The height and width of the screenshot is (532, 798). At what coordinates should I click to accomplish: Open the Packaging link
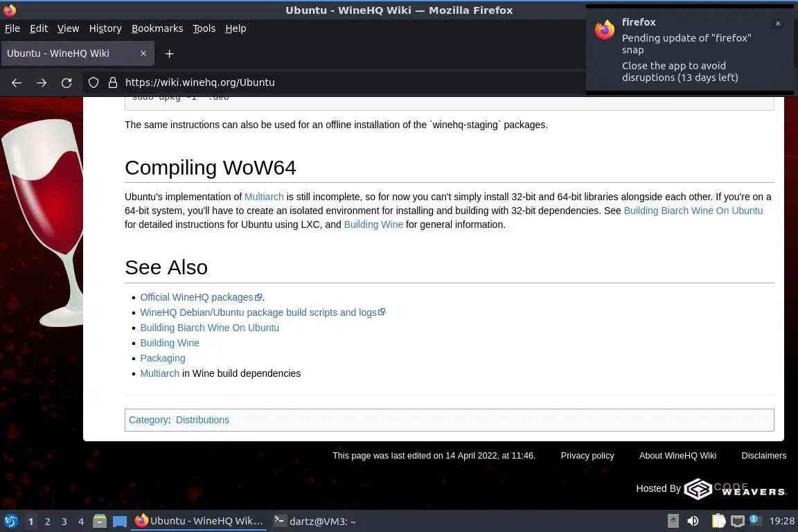(163, 358)
